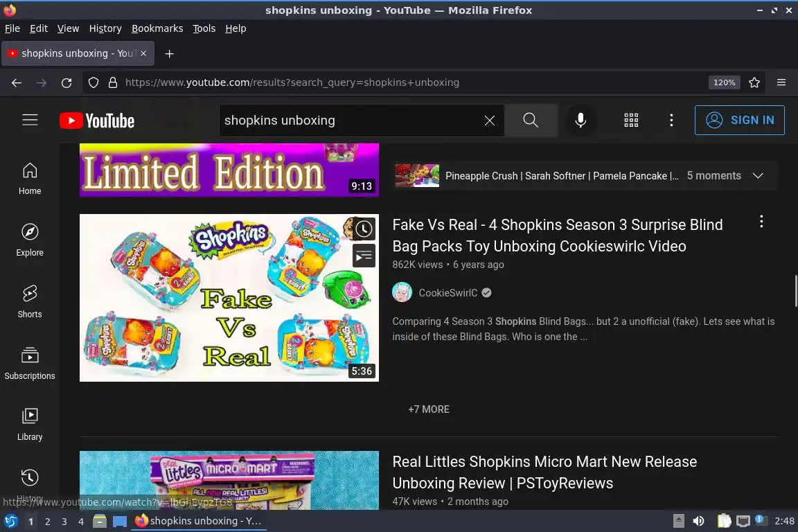Open the Help menu

coord(236,28)
